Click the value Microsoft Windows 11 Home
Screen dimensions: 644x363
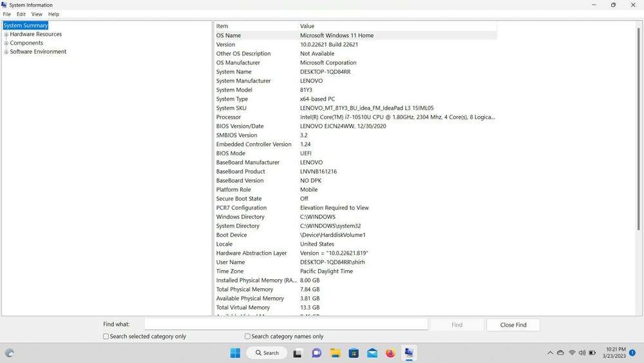click(x=337, y=35)
